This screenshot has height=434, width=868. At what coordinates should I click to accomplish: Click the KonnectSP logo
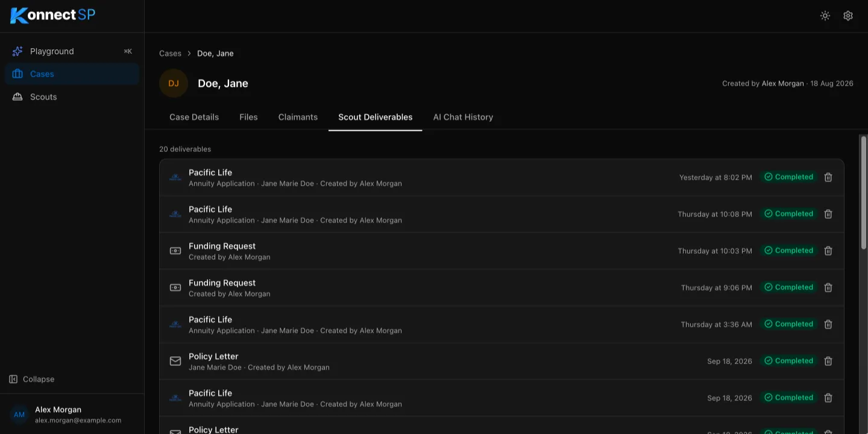53,15
